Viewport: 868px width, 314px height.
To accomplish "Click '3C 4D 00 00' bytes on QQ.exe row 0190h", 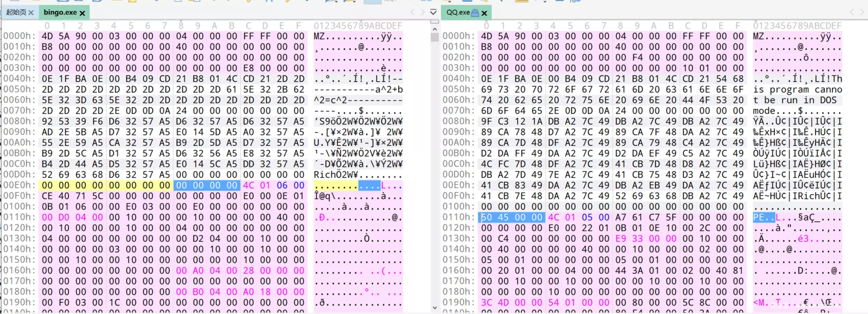I will [512, 303].
